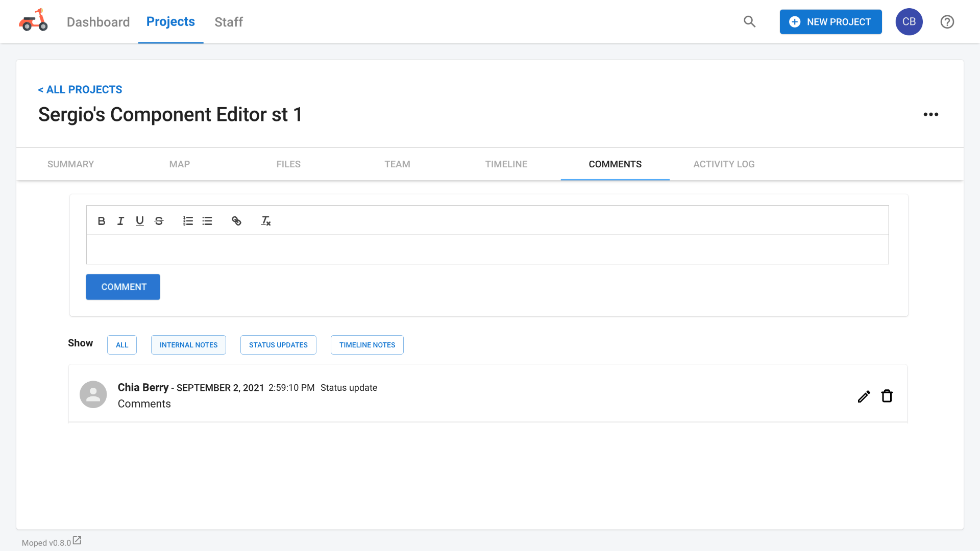Filter by INTERNAL NOTES
The height and width of the screenshot is (551, 980).
[188, 345]
